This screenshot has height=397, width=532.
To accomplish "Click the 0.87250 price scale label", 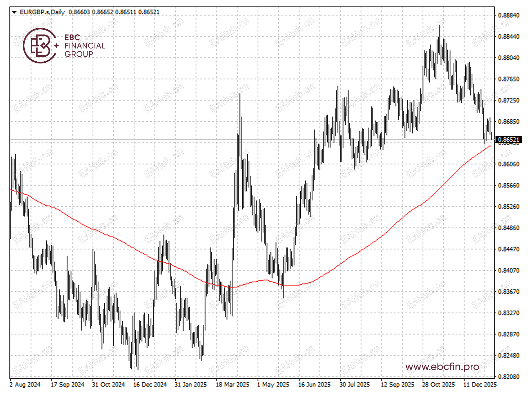I will tap(508, 100).
